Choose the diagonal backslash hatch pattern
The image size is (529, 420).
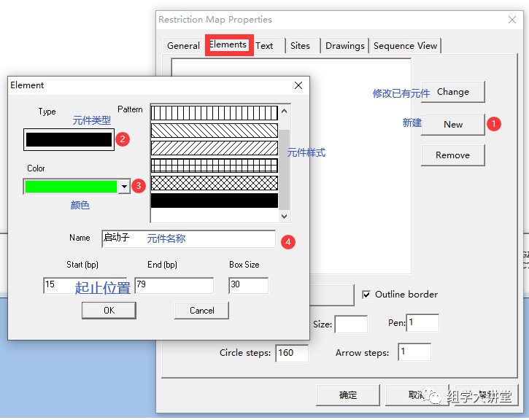click(214, 131)
